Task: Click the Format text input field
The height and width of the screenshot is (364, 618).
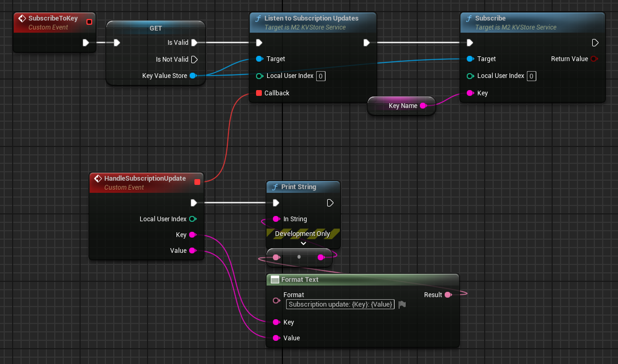Action: click(340, 304)
